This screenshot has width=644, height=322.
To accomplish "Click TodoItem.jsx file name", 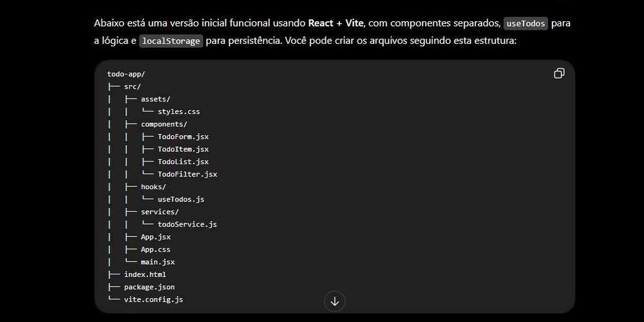I will click(183, 149).
